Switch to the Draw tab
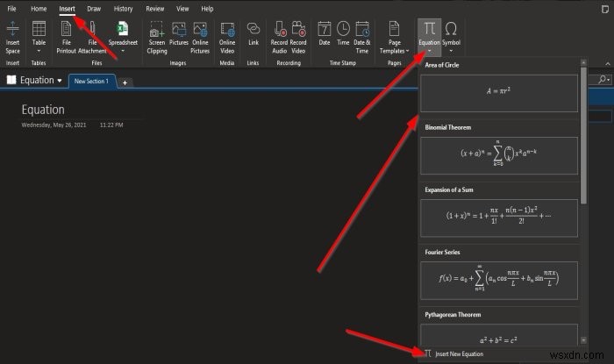Screen dimensions: 614x364 click(94, 9)
